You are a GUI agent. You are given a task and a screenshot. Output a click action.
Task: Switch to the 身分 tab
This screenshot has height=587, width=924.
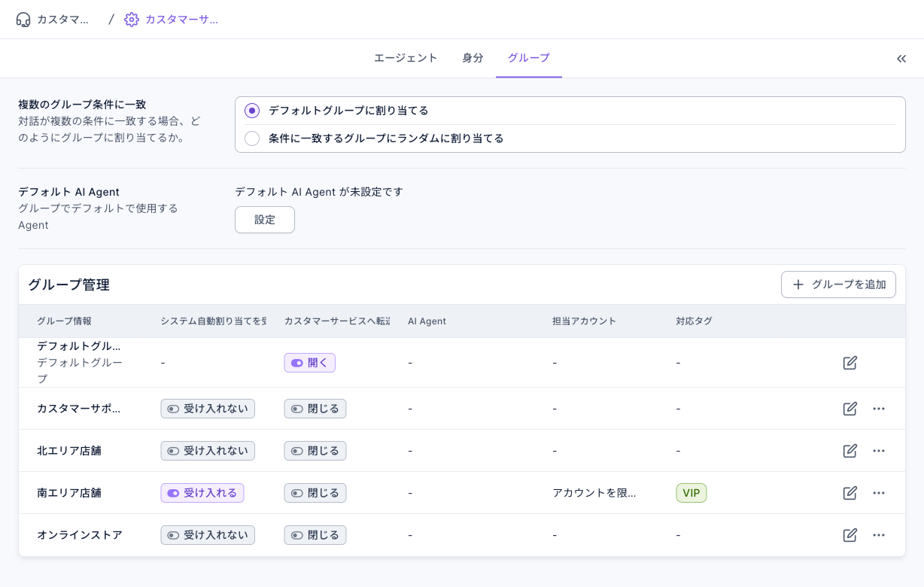tap(473, 58)
